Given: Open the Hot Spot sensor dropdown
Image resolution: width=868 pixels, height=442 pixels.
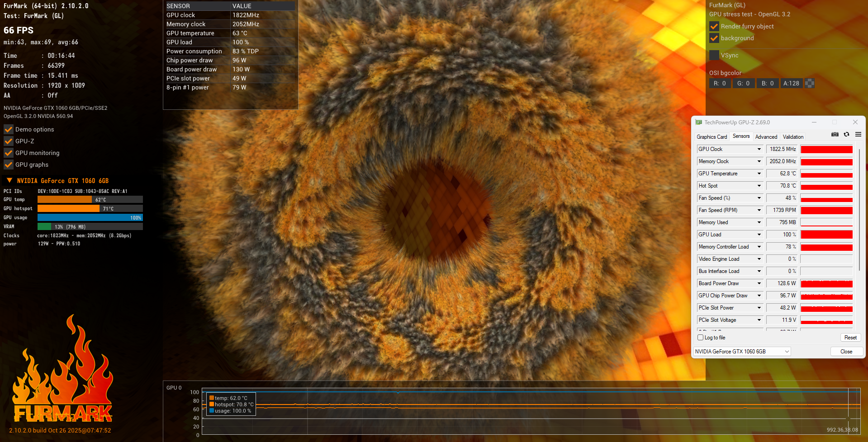Looking at the screenshot, I should (x=759, y=186).
